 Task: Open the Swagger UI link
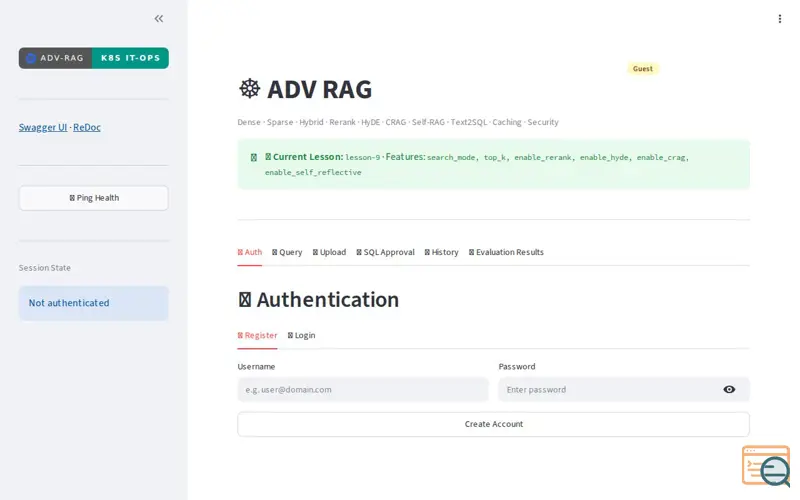43,127
